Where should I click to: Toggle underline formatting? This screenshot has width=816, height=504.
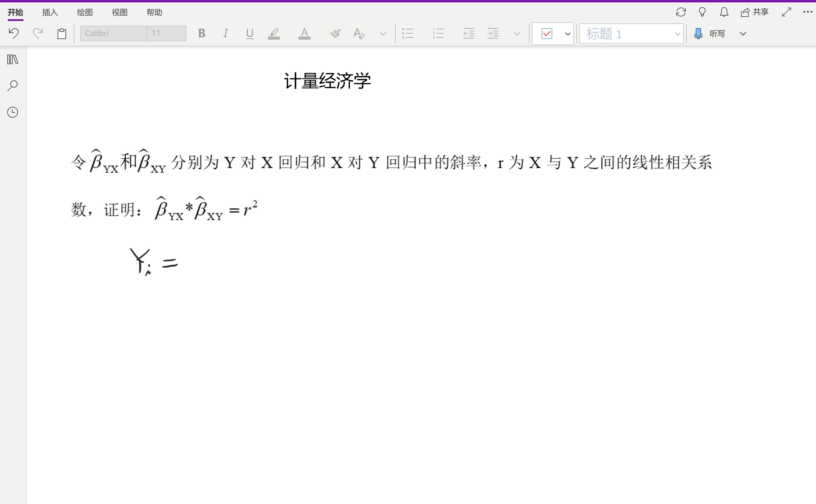click(x=250, y=33)
